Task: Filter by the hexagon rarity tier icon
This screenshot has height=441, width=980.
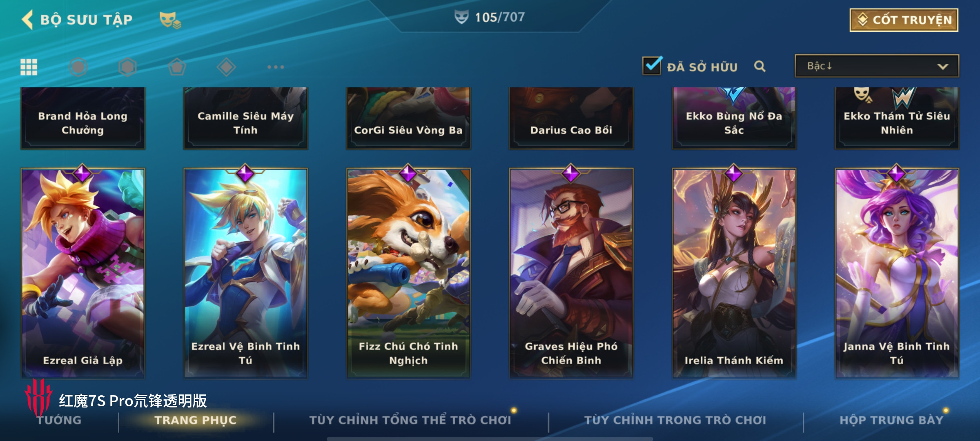Action: [x=127, y=67]
